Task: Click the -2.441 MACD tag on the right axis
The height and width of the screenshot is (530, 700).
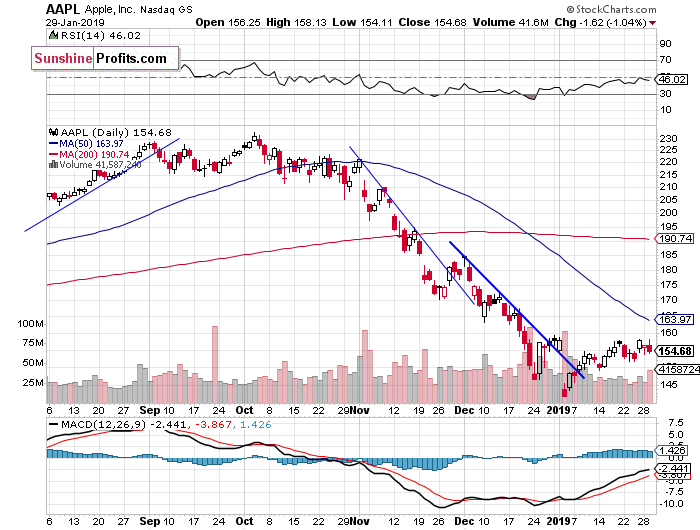Action: [x=672, y=469]
